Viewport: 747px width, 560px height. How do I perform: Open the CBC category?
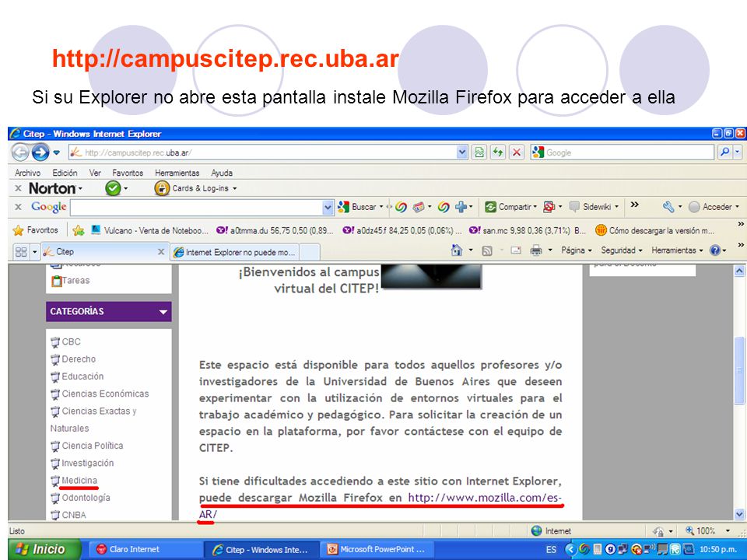click(71, 342)
